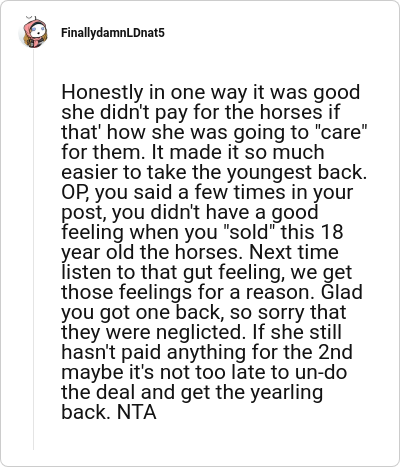400x467 pixels.
Task: Click the word "yearling" near the end
Action: tap(286, 393)
